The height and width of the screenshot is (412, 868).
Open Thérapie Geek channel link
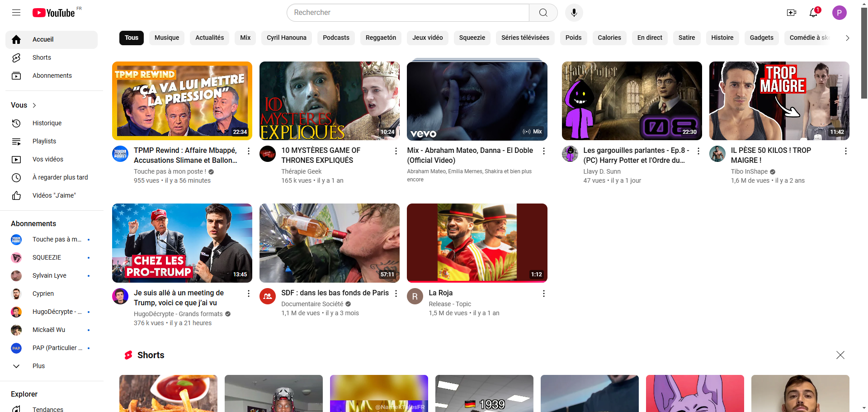click(302, 171)
